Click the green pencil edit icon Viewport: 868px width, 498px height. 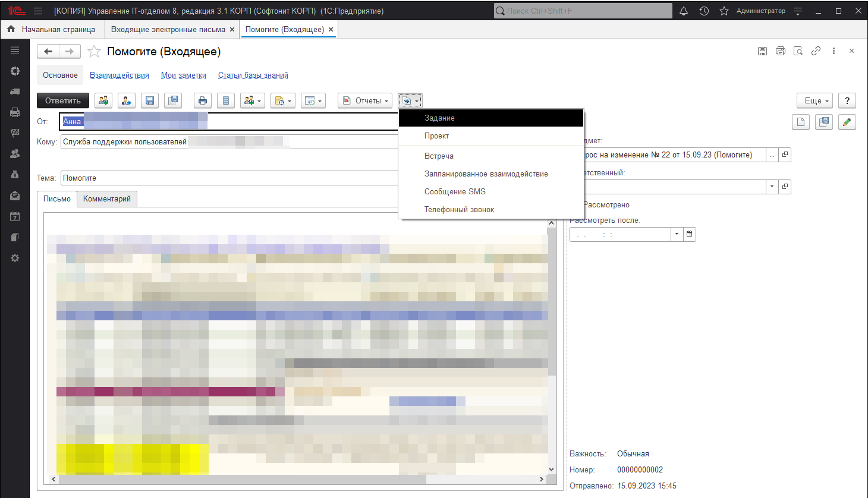[847, 122]
